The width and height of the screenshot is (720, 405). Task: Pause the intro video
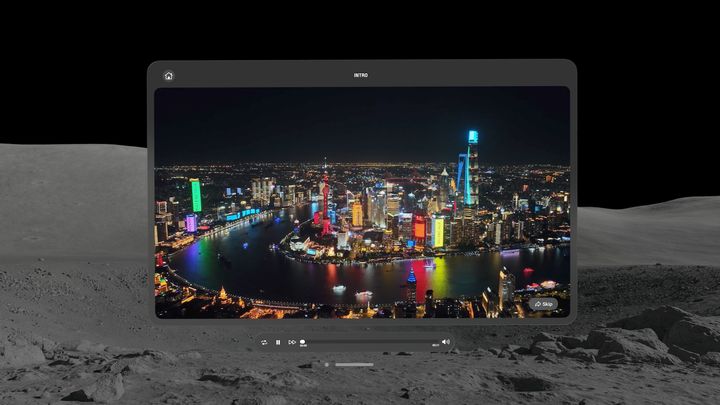point(278,342)
